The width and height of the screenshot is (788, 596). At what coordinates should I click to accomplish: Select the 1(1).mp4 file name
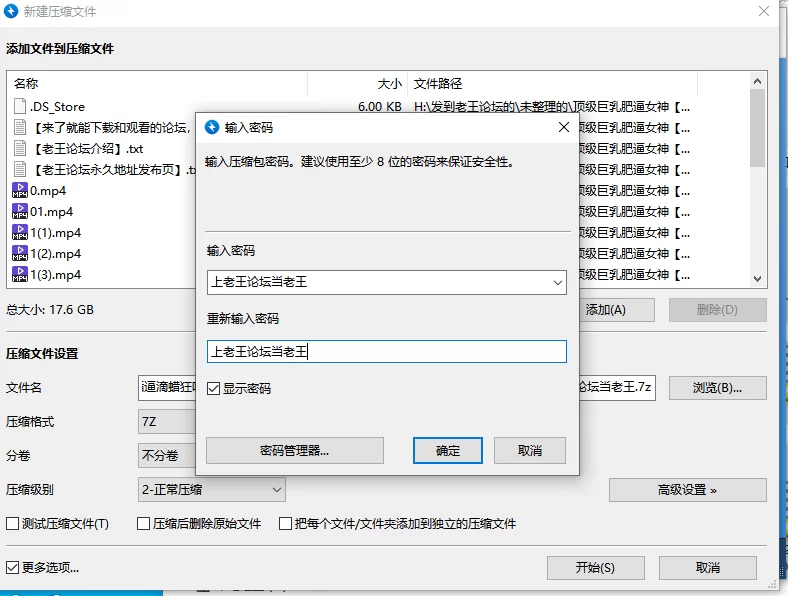coord(55,233)
